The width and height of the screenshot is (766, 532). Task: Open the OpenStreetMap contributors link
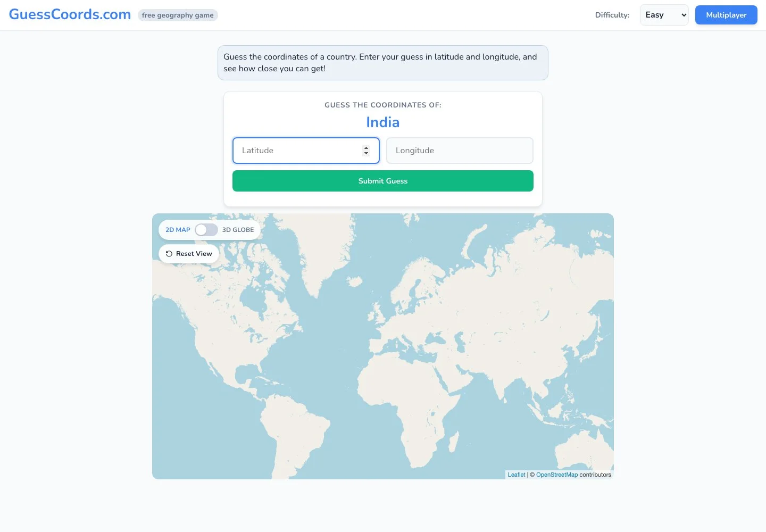557,475
